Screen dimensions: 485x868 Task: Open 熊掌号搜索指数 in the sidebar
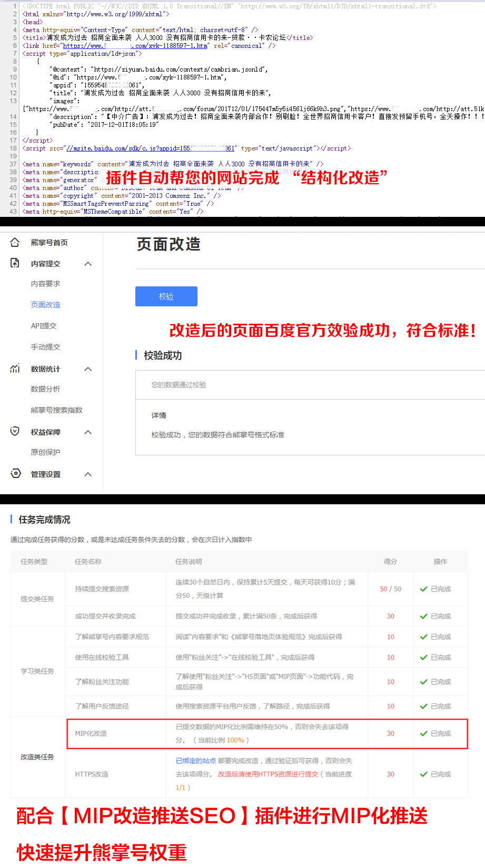point(56,410)
